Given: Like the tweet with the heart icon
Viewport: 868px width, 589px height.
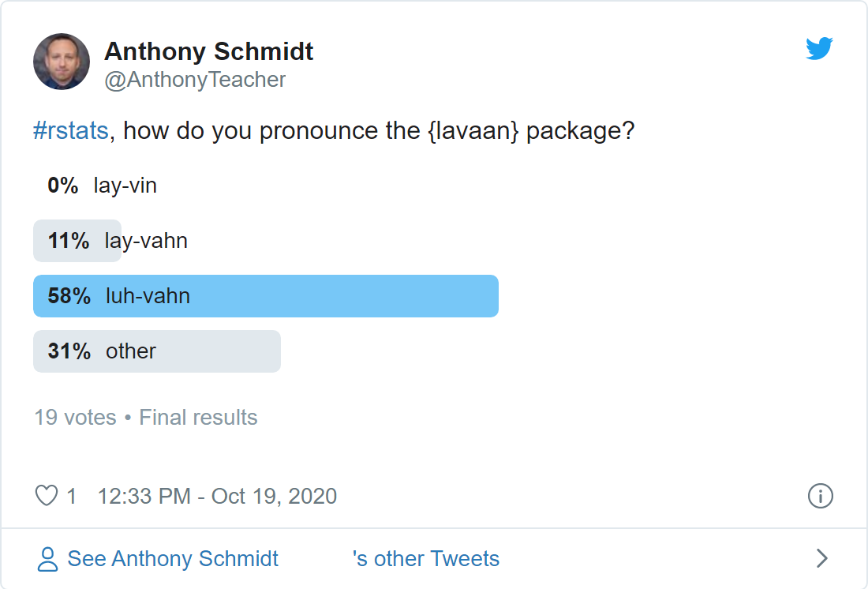Looking at the screenshot, I should click(x=47, y=495).
